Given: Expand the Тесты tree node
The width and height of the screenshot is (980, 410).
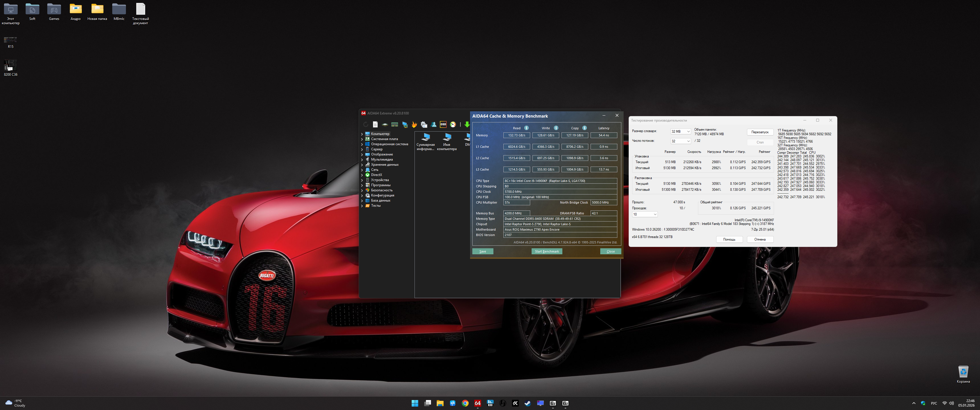Looking at the screenshot, I should click(362, 206).
